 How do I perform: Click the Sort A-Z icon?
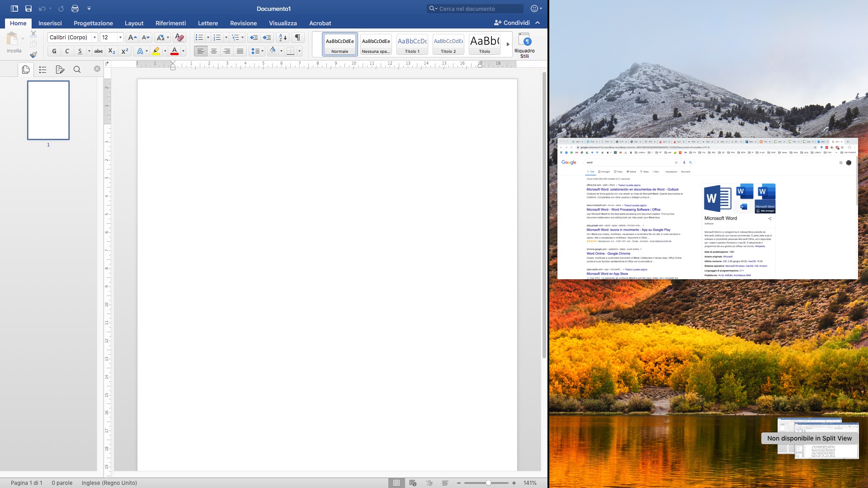click(283, 38)
